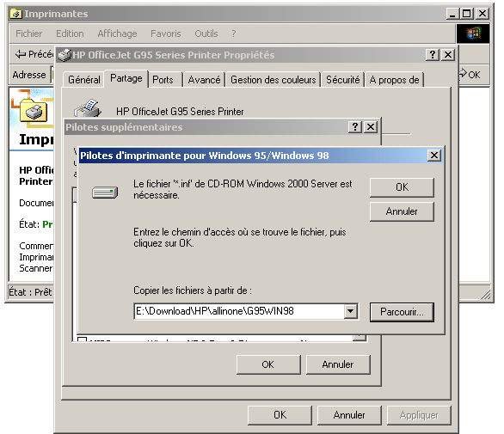Click the drive icon in the driver dialog

click(105, 193)
